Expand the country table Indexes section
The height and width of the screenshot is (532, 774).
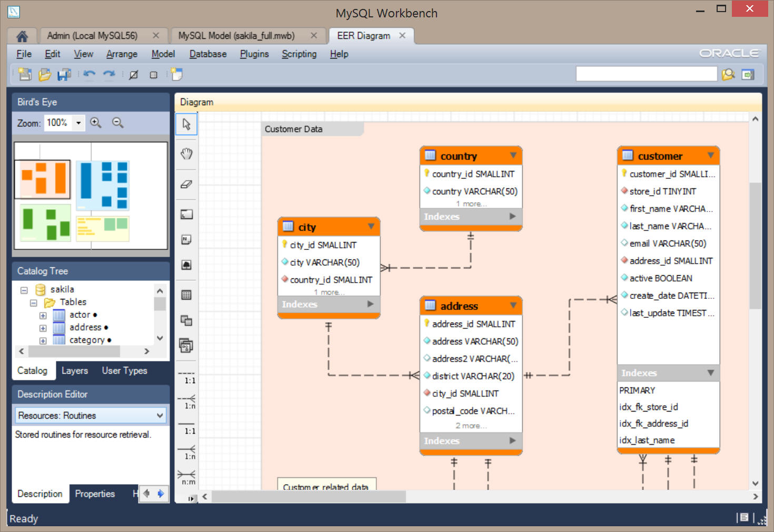click(513, 216)
